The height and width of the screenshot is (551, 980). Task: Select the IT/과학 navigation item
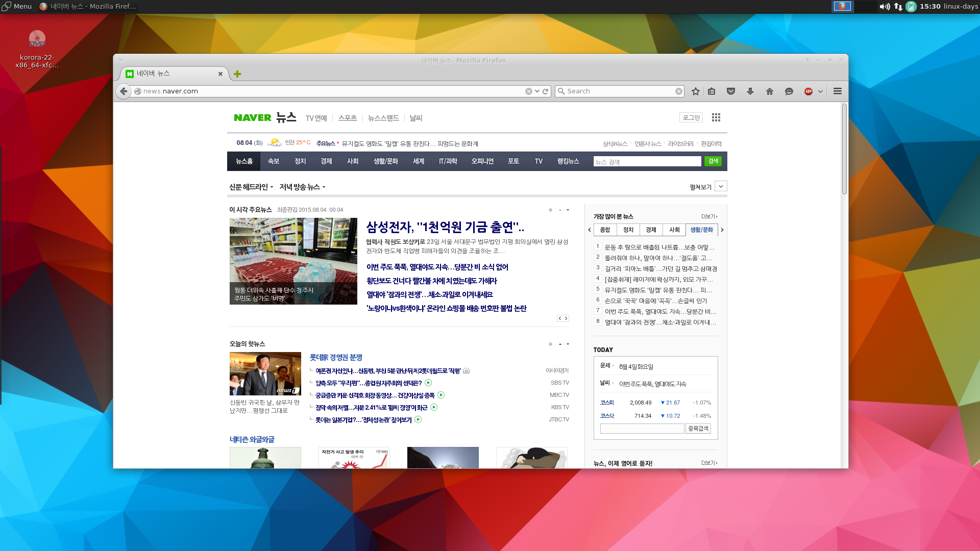click(x=448, y=161)
